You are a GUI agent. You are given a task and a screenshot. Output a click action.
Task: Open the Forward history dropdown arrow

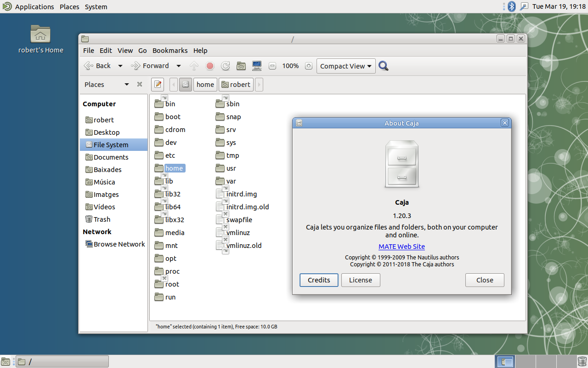pyautogui.click(x=179, y=66)
